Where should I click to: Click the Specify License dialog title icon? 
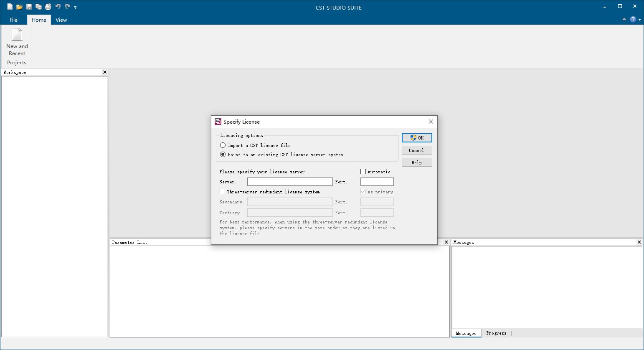click(218, 122)
